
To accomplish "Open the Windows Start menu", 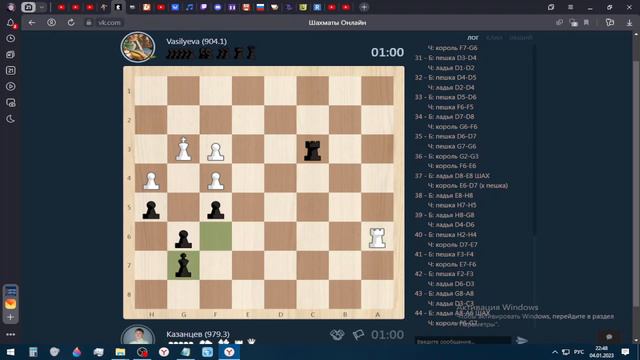I will (x=11, y=352).
